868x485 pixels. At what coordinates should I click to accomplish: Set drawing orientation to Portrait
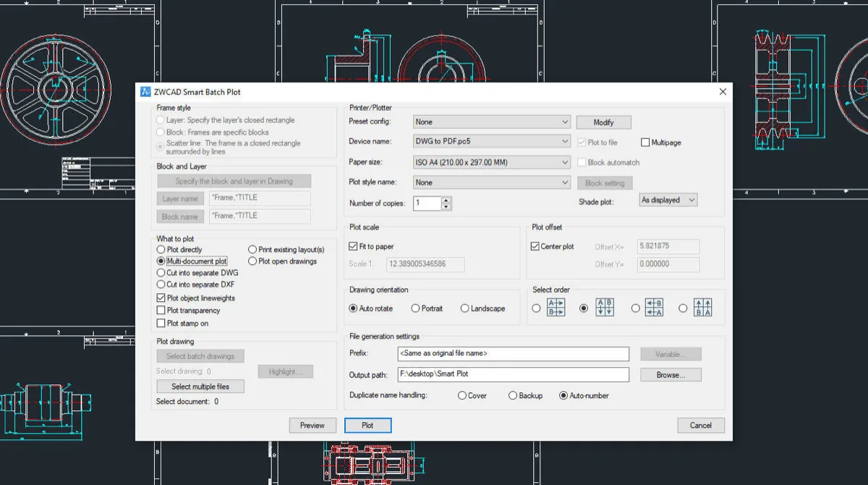[x=415, y=308]
